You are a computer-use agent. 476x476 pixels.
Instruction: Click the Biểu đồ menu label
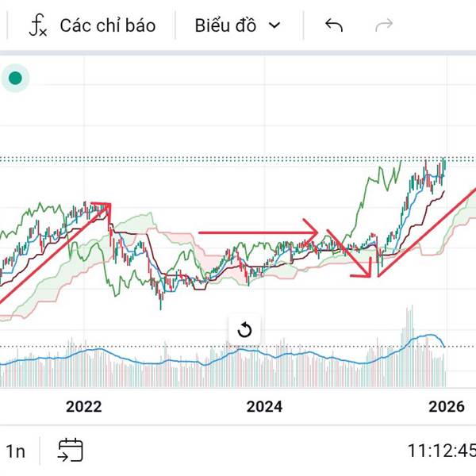(x=225, y=25)
